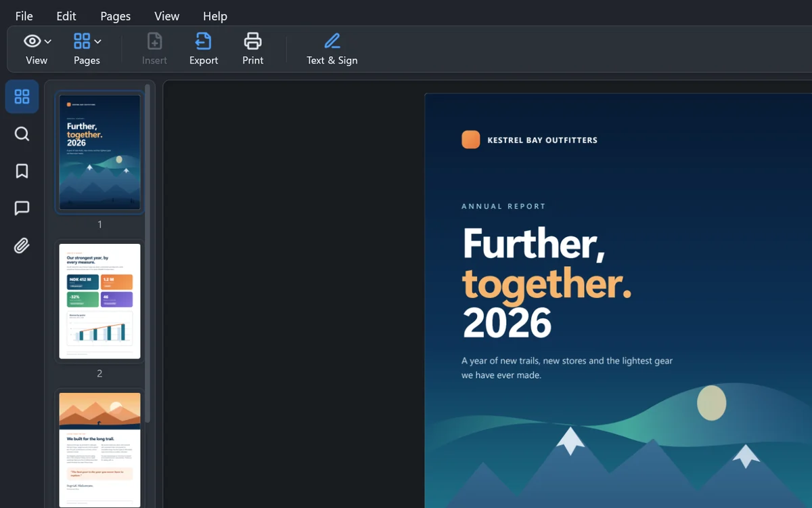Click the Text & Sign label
812x508 pixels.
click(x=332, y=60)
